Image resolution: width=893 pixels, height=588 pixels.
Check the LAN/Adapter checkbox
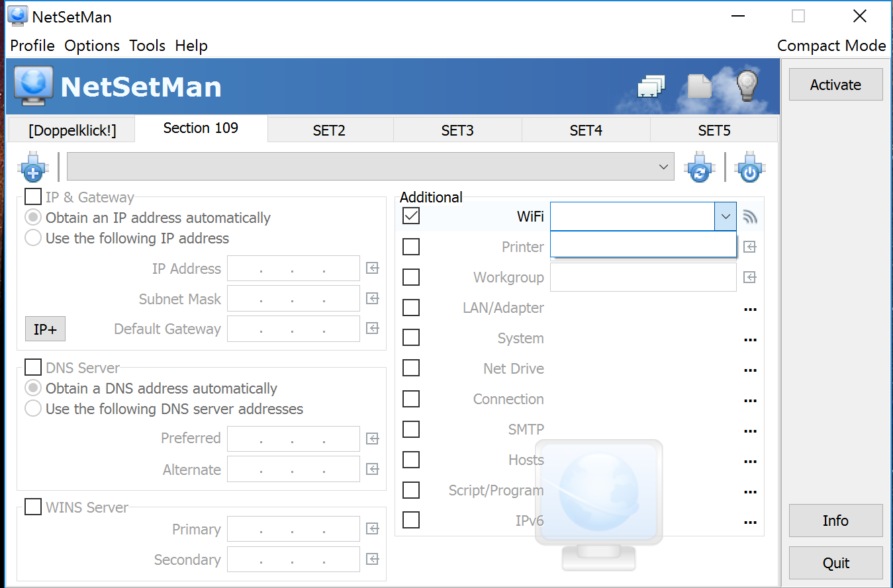pyautogui.click(x=411, y=308)
